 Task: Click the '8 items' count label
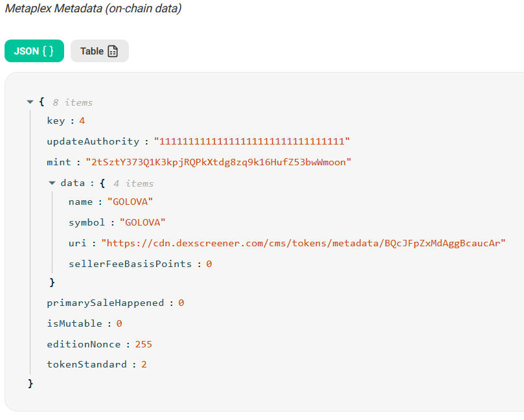click(x=73, y=102)
